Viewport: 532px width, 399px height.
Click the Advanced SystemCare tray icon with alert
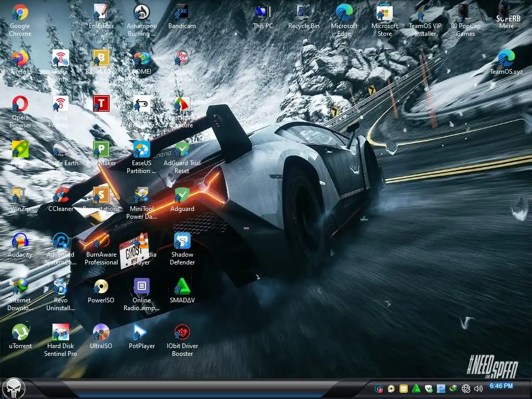[379, 389]
